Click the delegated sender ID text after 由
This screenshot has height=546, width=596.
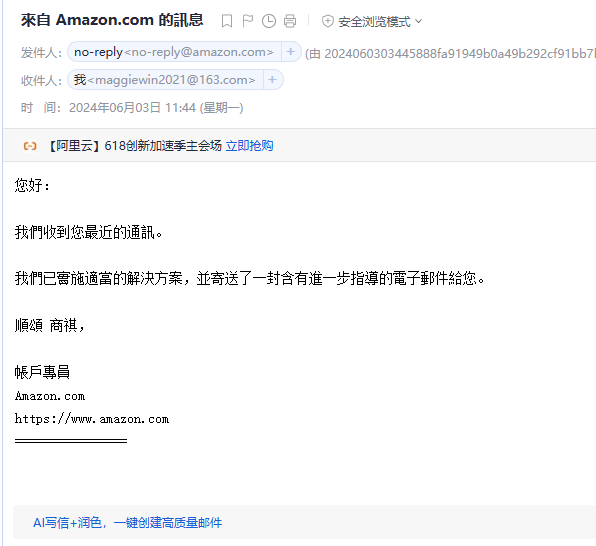(460, 54)
